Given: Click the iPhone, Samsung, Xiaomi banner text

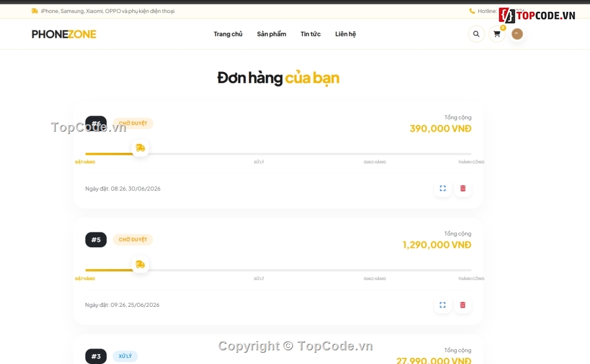Looking at the screenshot, I should click(x=107, y=11).
